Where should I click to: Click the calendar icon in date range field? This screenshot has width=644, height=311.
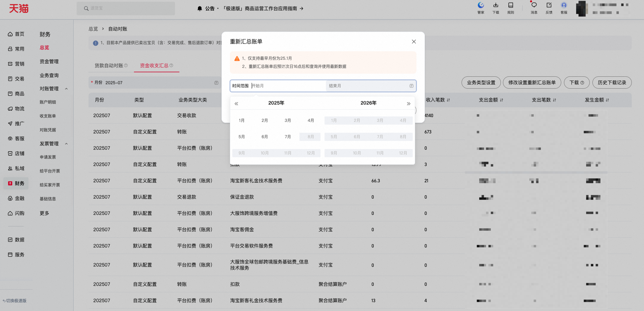click(x=411, y=86)
